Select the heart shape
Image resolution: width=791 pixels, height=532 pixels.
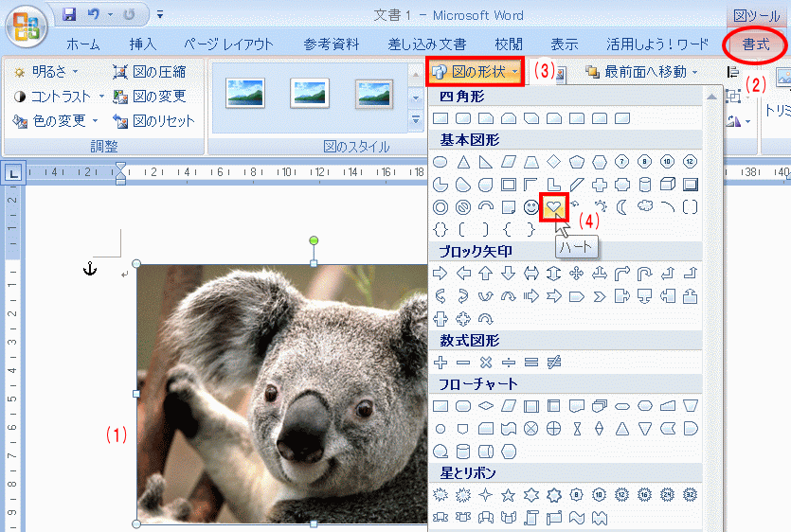pos(553,206)
